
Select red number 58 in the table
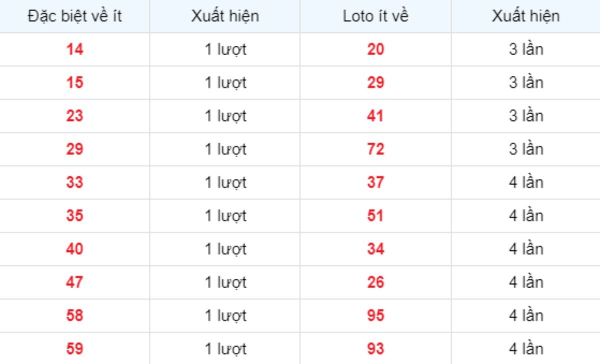74,315
